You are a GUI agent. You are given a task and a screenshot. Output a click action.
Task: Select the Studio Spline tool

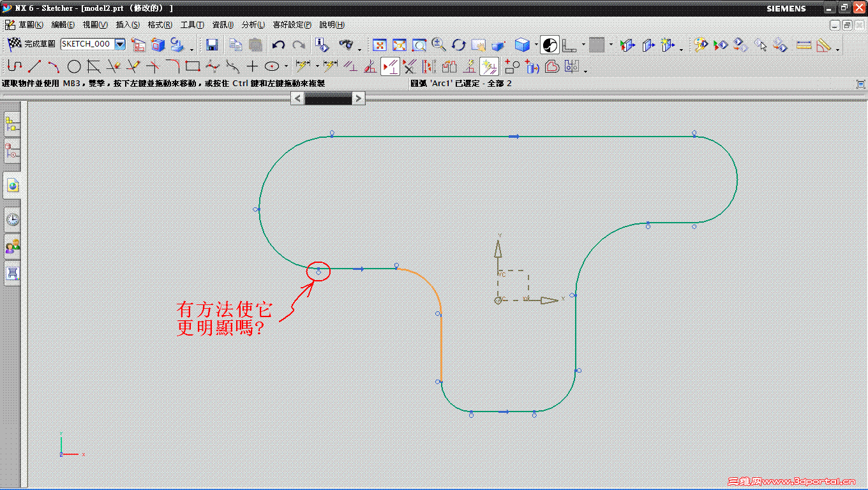pyautogui.click(x=213, y=66)
